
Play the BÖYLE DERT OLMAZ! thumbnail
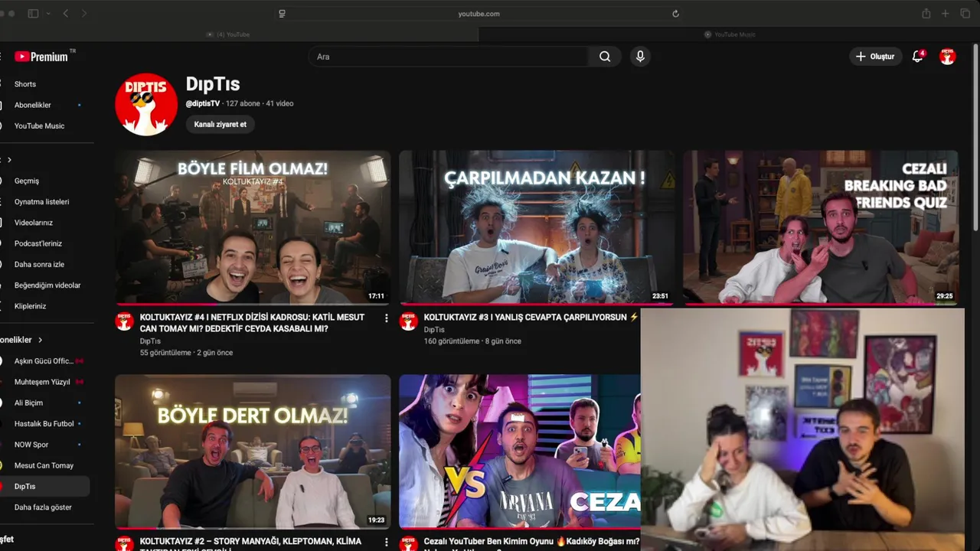(253, 452)
